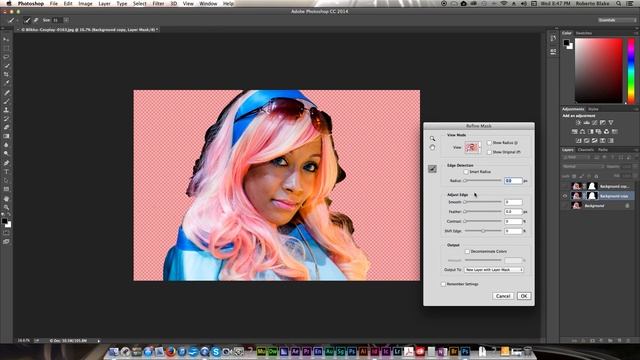This screenshot has width=640, height=360.
Task: Open Firefox from the Dock
Action: pos(171,351)
